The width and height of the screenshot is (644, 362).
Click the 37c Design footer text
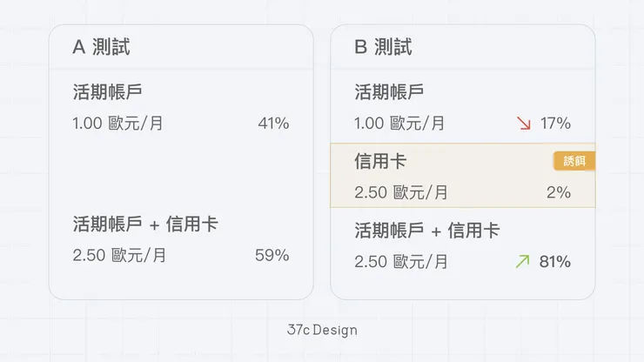pyautogui.click(x=322, y=331)
